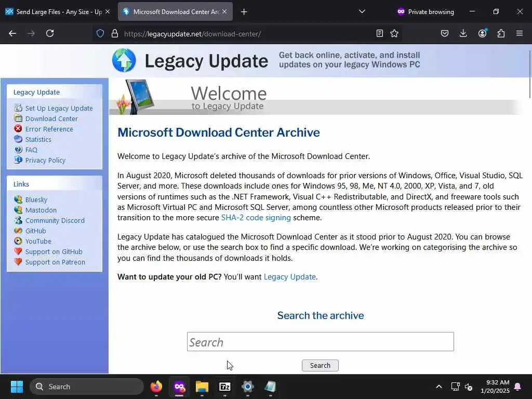Click the Download Center calendar icon
The height and width of the screenshot is (399, 532).
coord(18,118)
